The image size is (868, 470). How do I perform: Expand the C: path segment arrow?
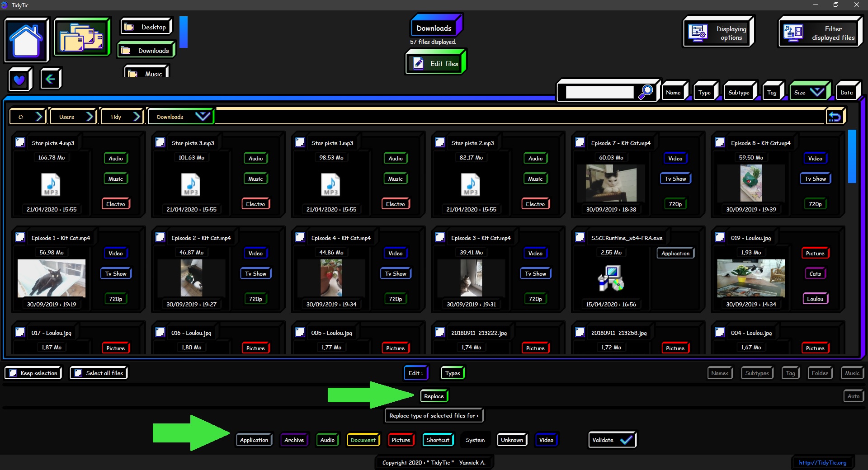coord(39,117)
